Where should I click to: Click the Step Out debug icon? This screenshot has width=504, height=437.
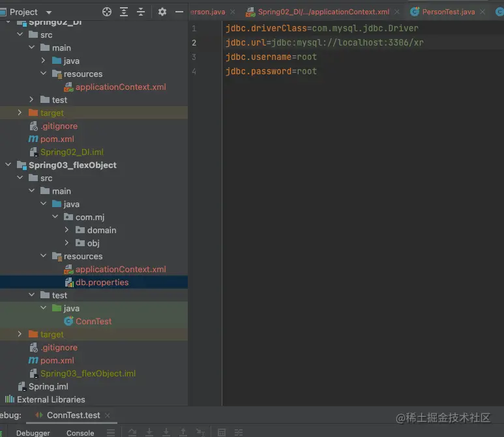point(183,432)
